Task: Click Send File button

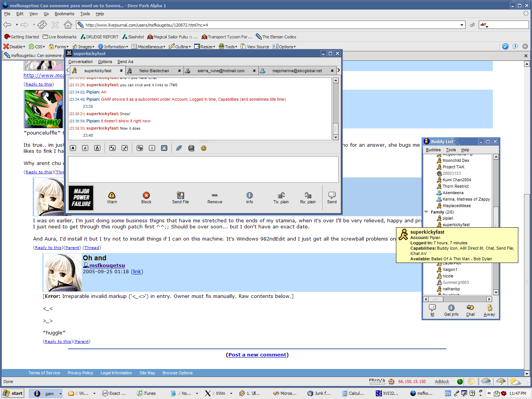Action: 180,198
